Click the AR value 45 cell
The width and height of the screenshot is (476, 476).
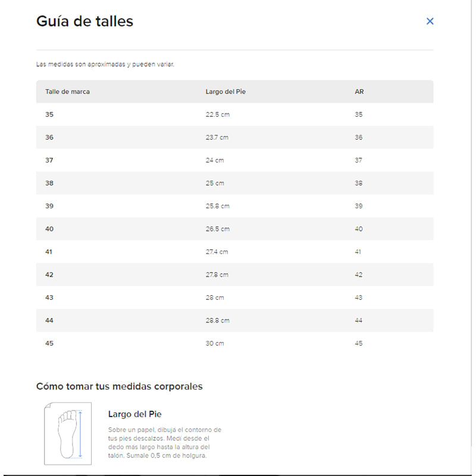359,343
